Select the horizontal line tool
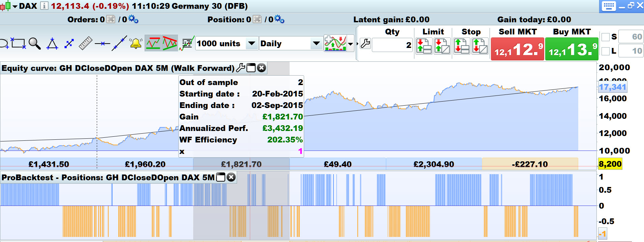Viewport: 644px width, 242px height. click(x=103, y=44)
